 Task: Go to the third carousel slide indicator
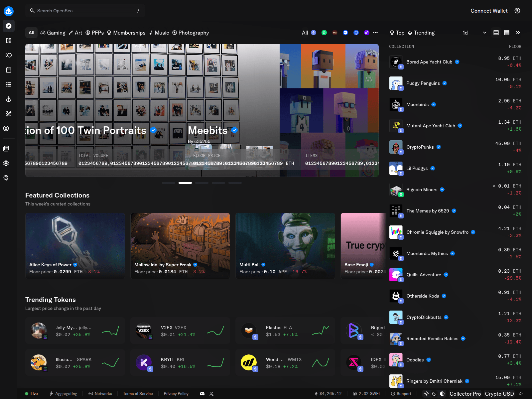click(202, 183)
